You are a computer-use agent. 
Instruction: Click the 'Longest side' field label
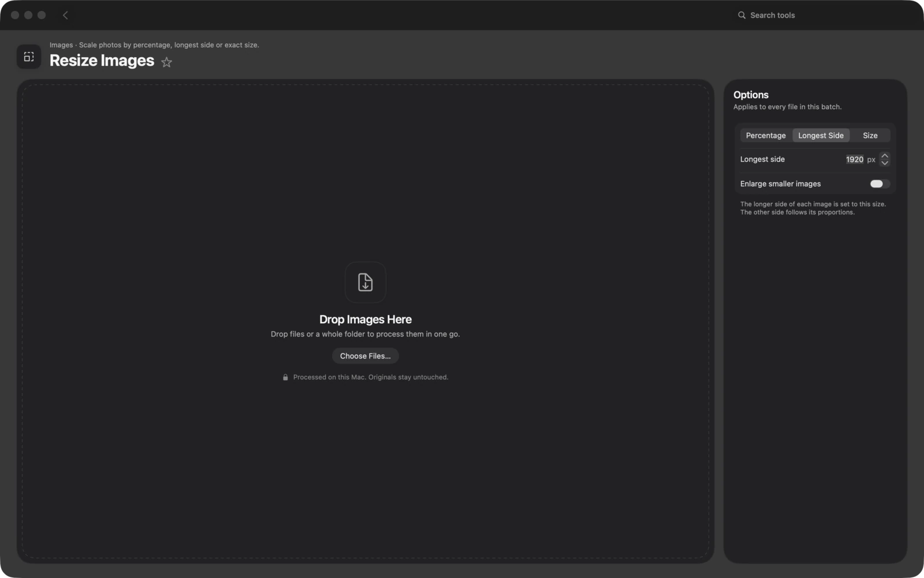click(762, 160)
